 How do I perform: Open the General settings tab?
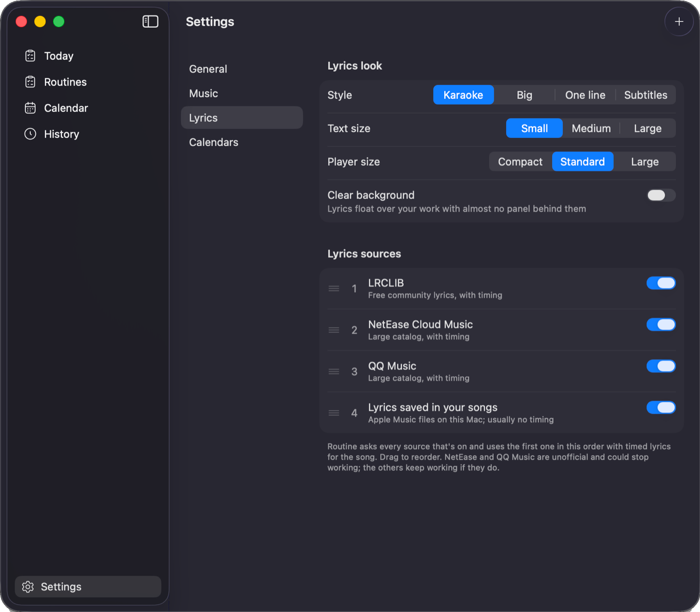point(242,69)
